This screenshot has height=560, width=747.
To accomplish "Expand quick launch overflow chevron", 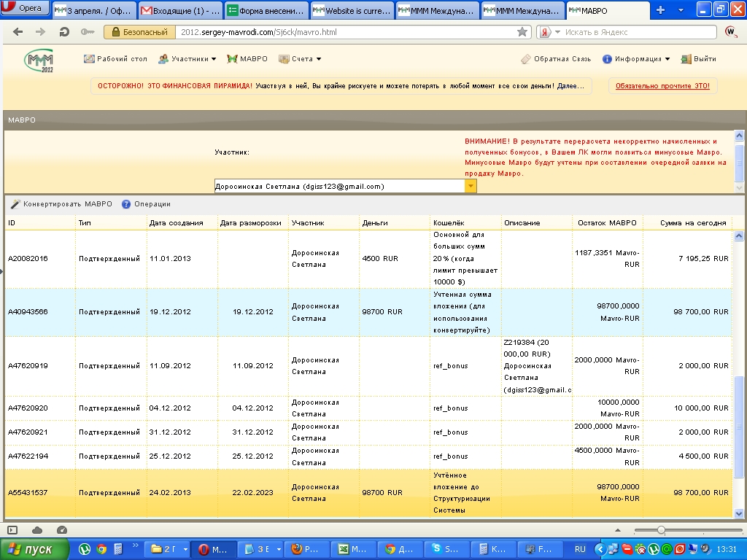I will [x=135, y=545].
